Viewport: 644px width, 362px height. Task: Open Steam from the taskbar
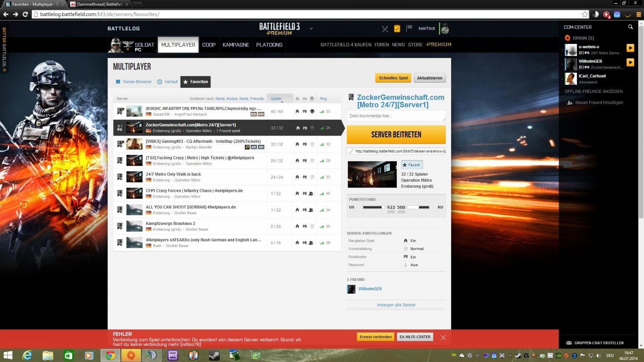click(214, 355)
